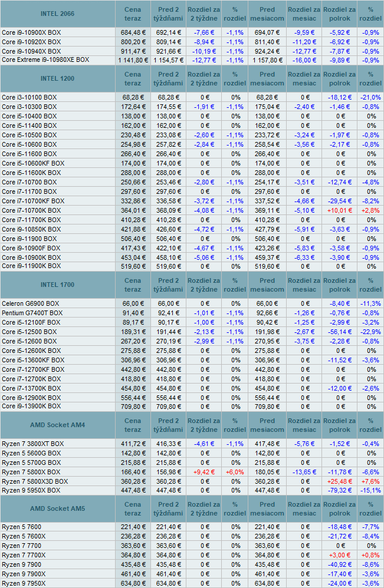Click the Ryzen 9 5950X BOX row name
This screenshot has height=588, width=384.
[x=31, y=491]
